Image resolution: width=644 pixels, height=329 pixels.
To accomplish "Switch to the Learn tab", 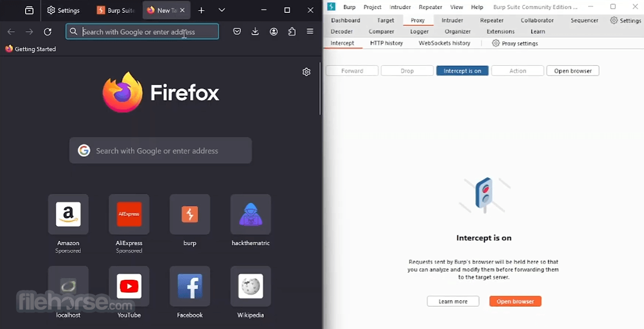I will coord(537,32).
